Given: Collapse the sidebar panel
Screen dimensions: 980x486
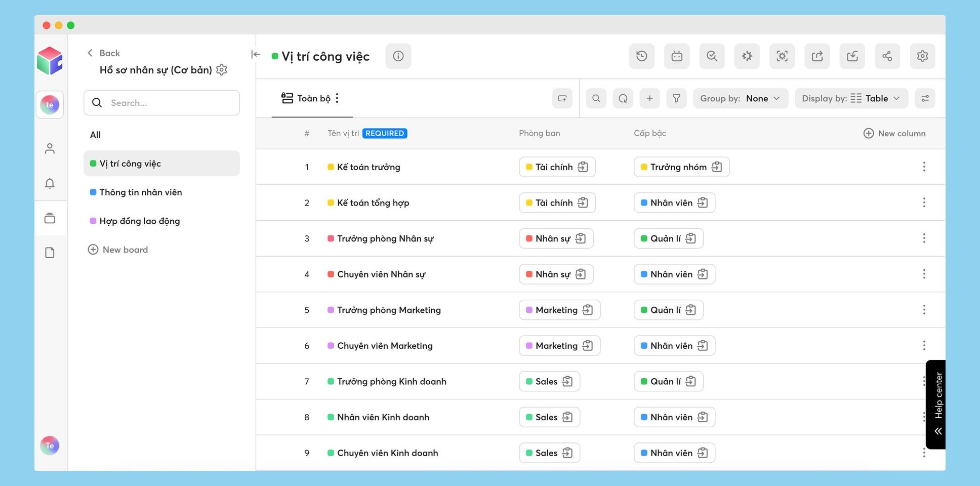Looking at the screenshot, I should 256,54.
